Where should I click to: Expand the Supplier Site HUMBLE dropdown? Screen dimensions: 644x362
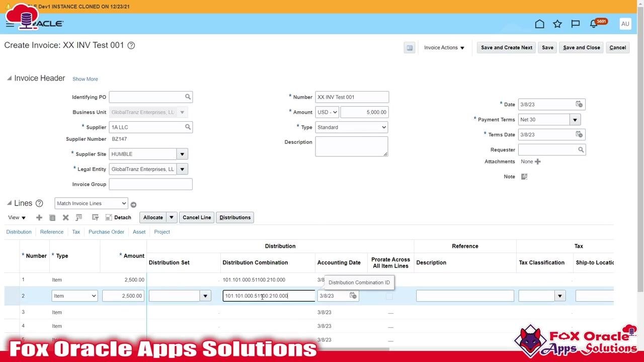(182, 154)
